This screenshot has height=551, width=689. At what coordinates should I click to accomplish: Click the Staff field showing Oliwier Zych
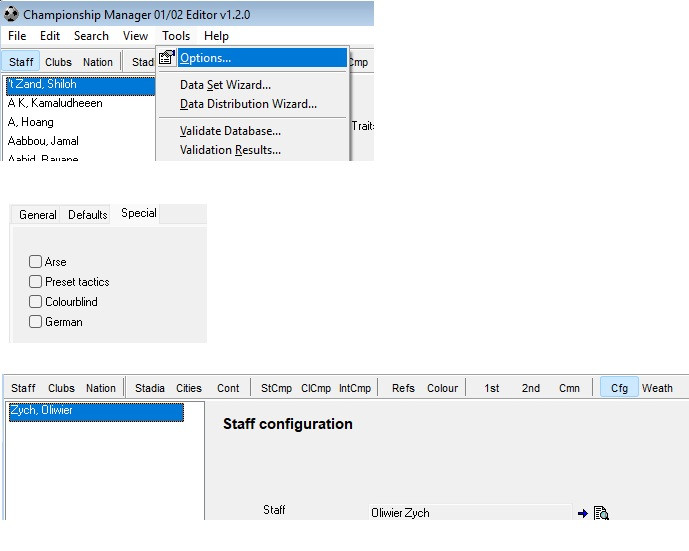(x=470, y=512)
